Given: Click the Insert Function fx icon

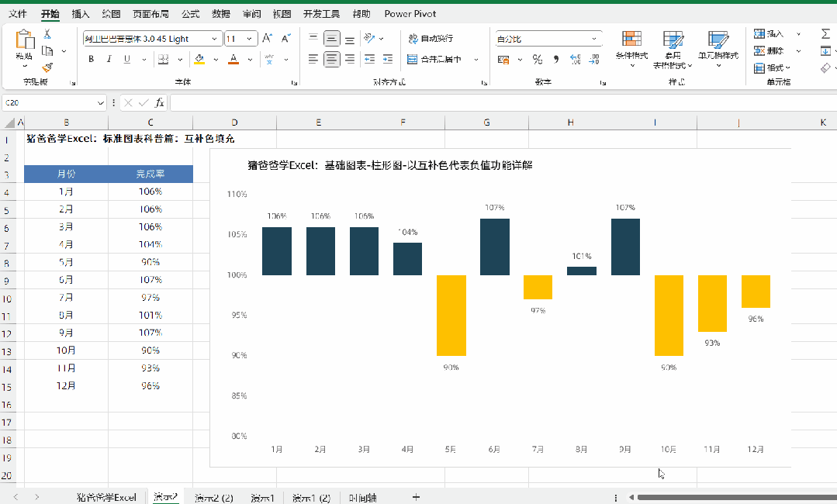Looking at the screenshot, I should (159, 102).
